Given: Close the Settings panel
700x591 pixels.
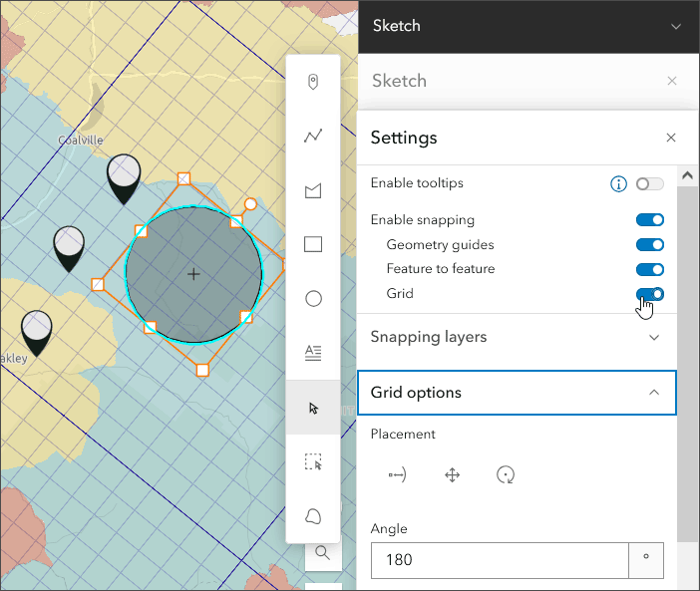Looking at the screenshot, I should click(670, 138).
